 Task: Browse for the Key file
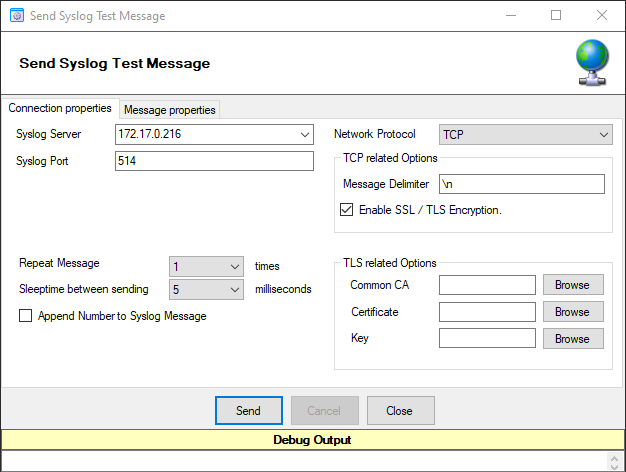pos(572,339)
